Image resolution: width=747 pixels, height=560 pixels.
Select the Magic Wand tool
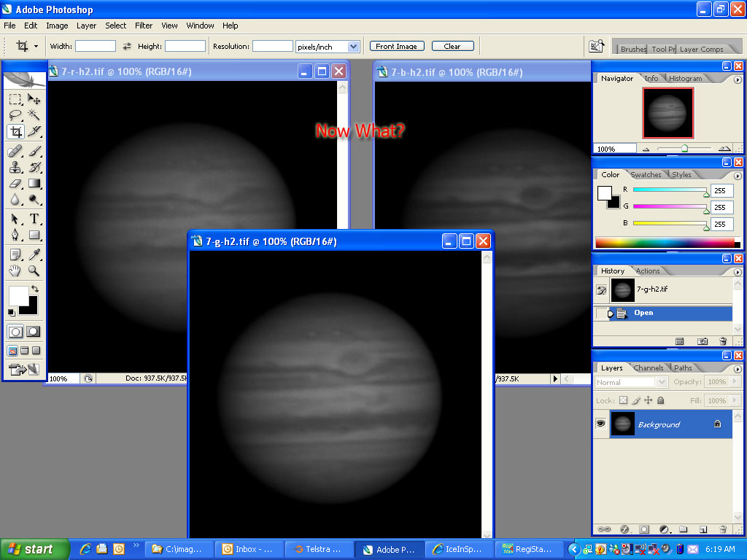[x=34, y=114]
